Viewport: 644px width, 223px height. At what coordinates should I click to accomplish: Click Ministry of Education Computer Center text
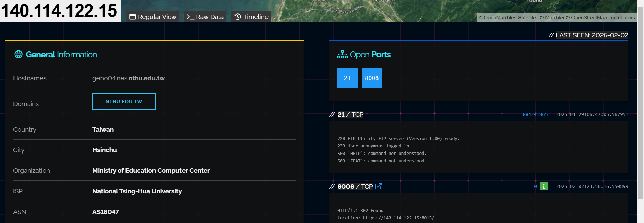151,171
